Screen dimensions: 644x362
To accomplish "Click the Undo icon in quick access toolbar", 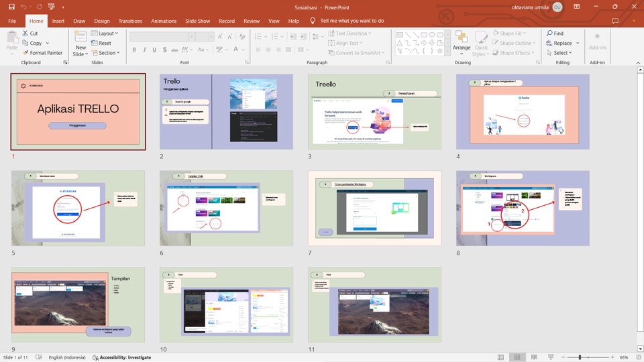I will coord(23,7).
